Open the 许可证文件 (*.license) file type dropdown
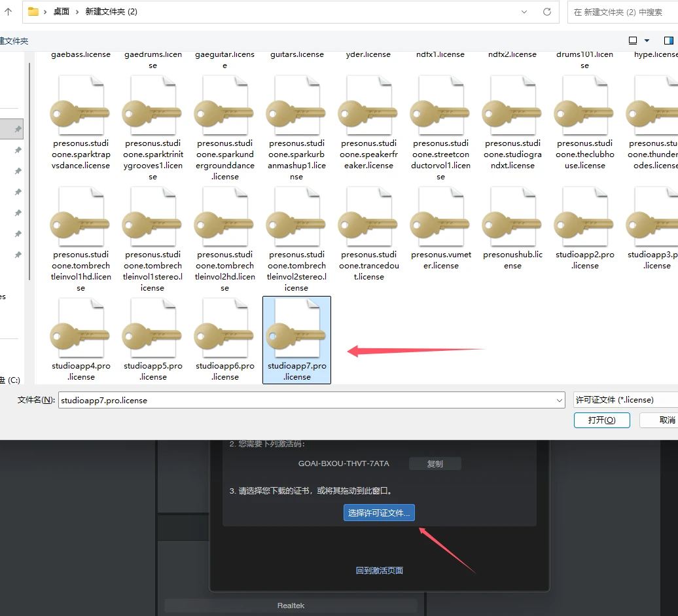 625,400
